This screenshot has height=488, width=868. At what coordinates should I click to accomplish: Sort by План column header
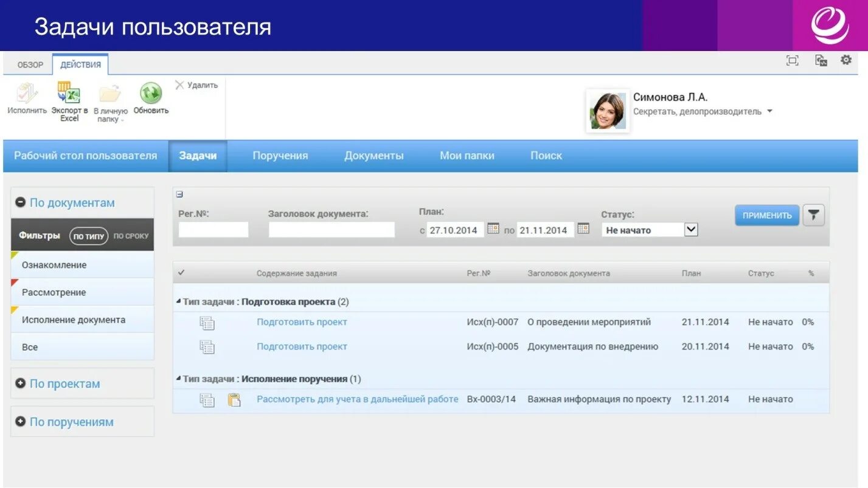691,273
